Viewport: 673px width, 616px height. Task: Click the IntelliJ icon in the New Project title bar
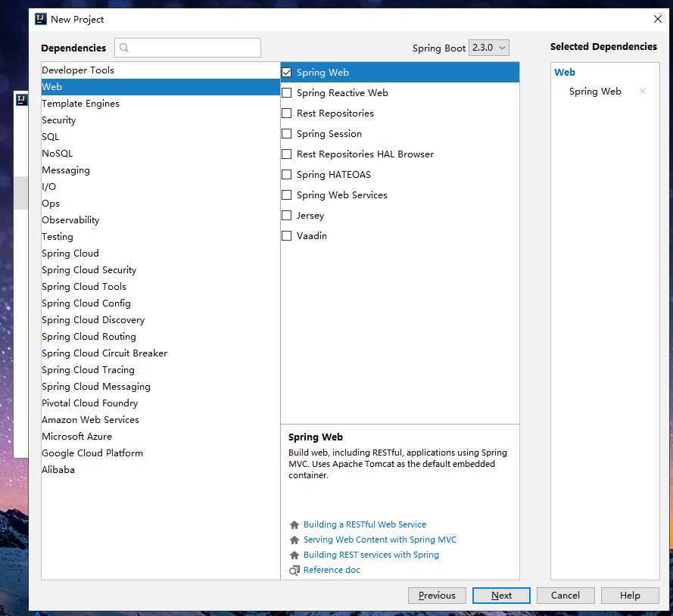click(x=41, y=19)
